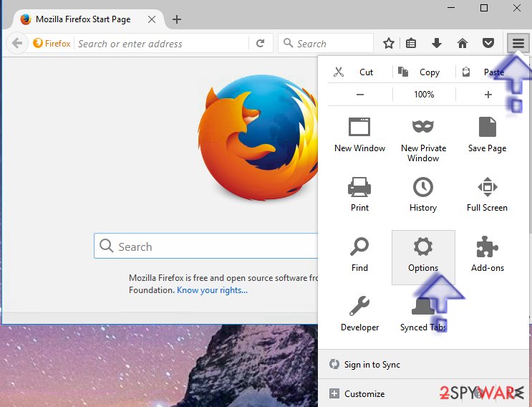Open a New Private Window
Screen dimensions: 532x407
(x=423, y=140)
